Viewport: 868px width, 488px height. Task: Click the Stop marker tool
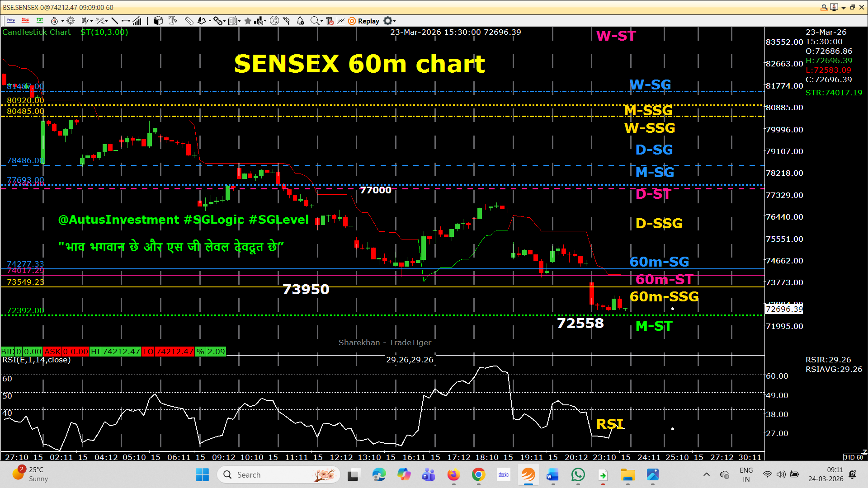click(x=25, y=21)
